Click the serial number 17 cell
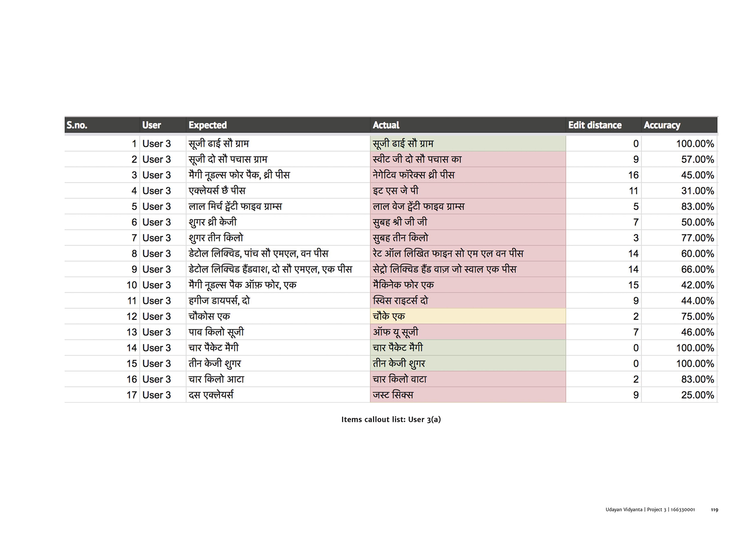756x534 pixels. [x=131, y=395]
